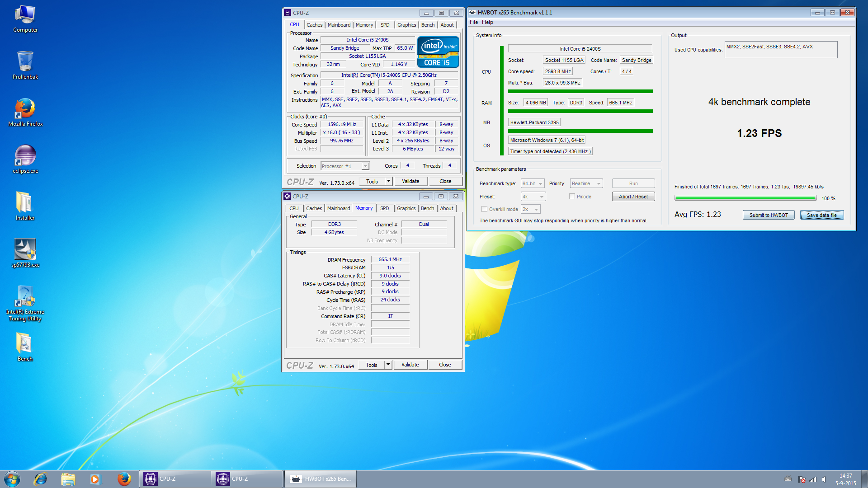Screen dimensions: 868x488
Task: Open Internet Explorer from the taskbar
Action: pyautogui.click(x=41, y=479)
